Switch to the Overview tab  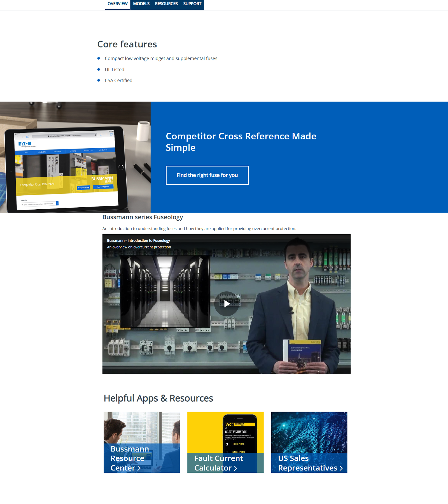click(x=118, y=4)
